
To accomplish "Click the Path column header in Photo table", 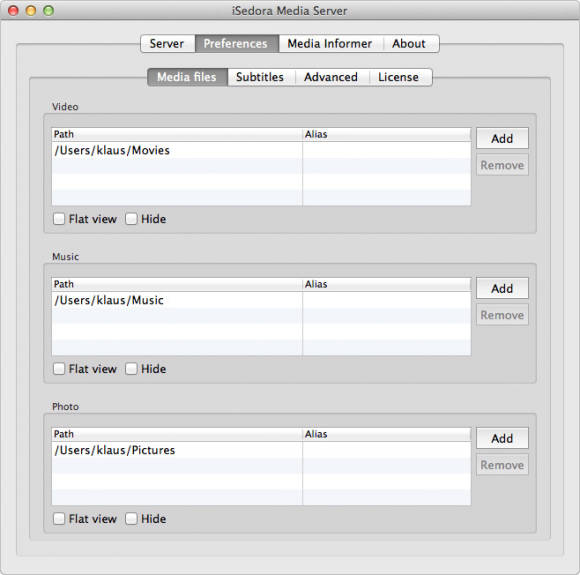I will (177, 434).
